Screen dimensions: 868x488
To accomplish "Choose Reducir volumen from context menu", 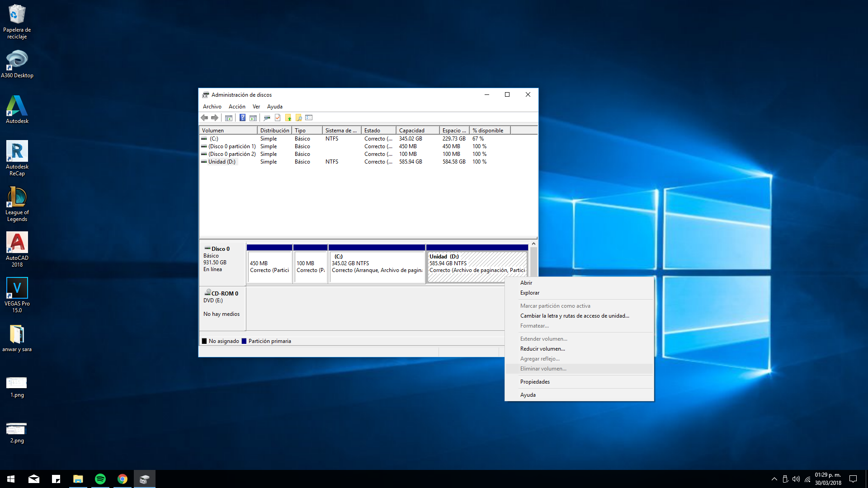I will point(542,349).
